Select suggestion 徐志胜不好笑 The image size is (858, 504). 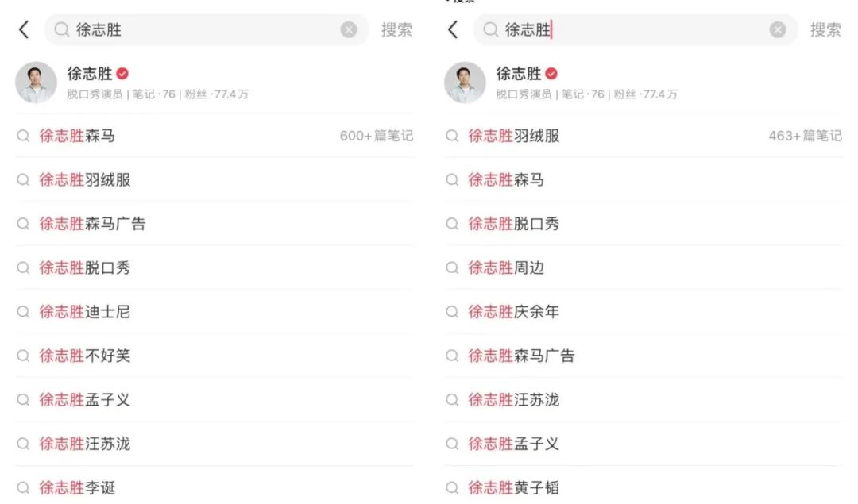click(x=85, y=356)
